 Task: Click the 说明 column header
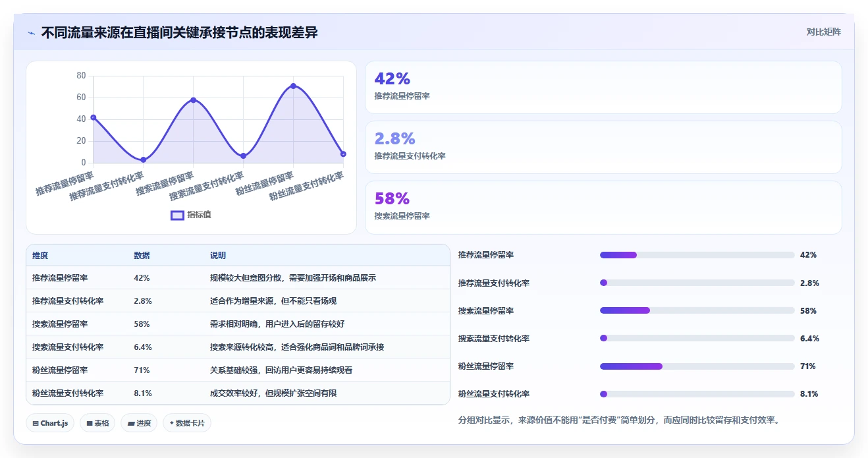click(x=218, y=256)
